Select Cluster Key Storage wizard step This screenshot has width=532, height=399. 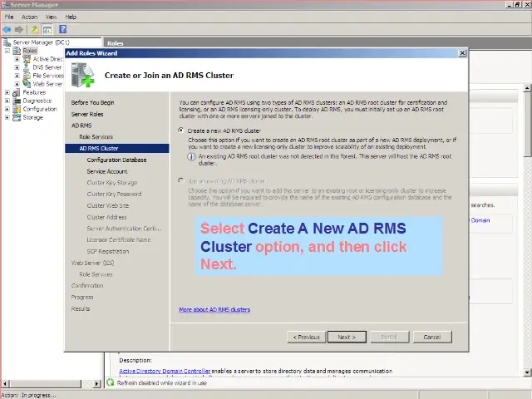[x=112, y=183]
